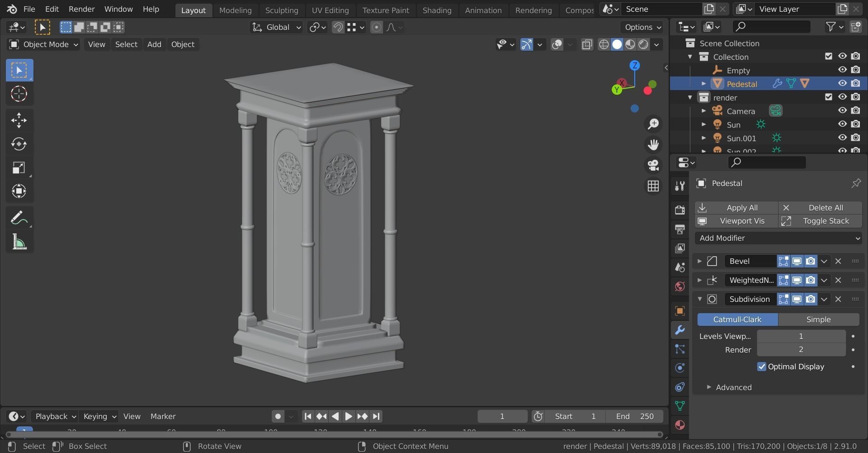The width and height of the screenshot is (868, 453).
Task: Open the viewport Add menu
Action: pos(154,44)
